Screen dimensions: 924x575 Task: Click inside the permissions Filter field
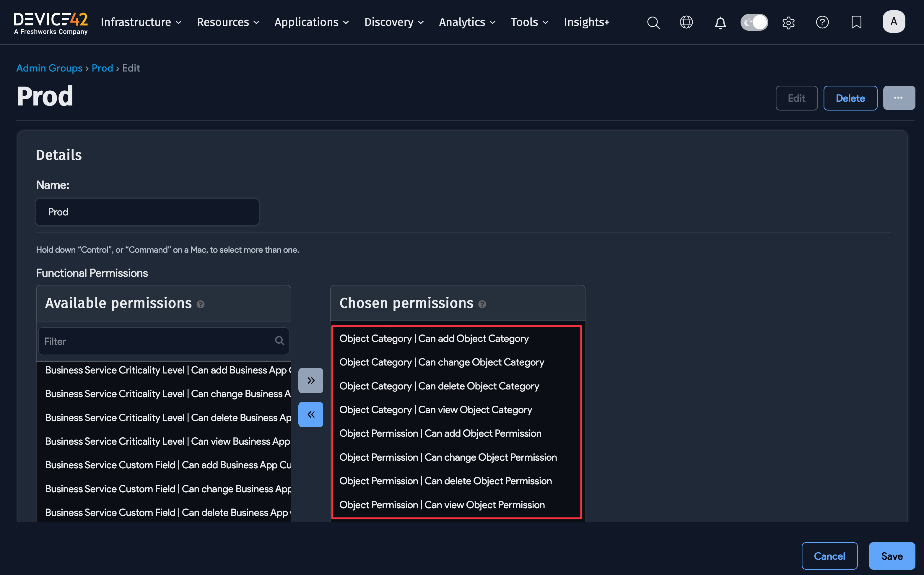[160, 341]
